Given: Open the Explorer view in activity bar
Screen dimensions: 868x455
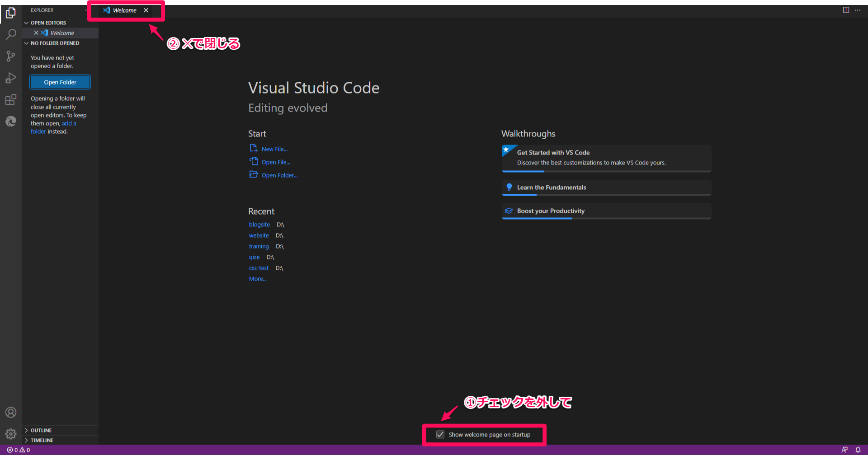Looking at the screenshot, I should point(11,13).
